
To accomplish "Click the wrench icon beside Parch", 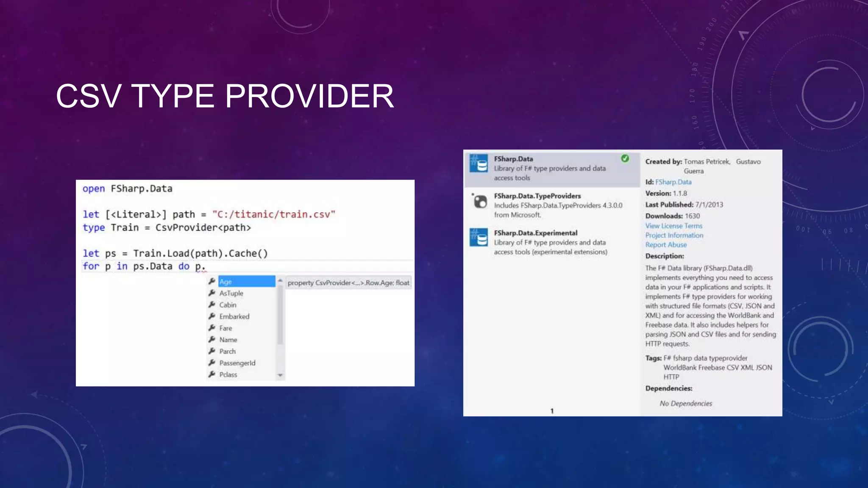I will click(x=212, y=351).
